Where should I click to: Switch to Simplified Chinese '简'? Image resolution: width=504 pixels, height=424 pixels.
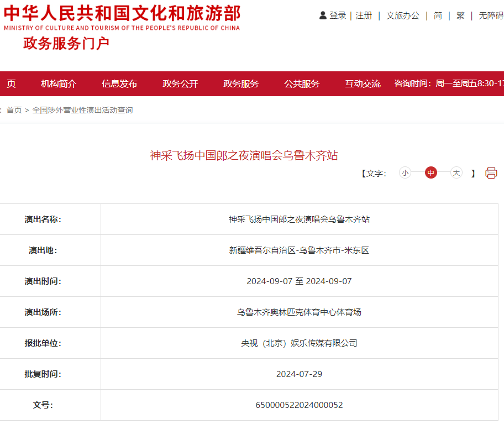pyautogui.click(x=437, y=15)
